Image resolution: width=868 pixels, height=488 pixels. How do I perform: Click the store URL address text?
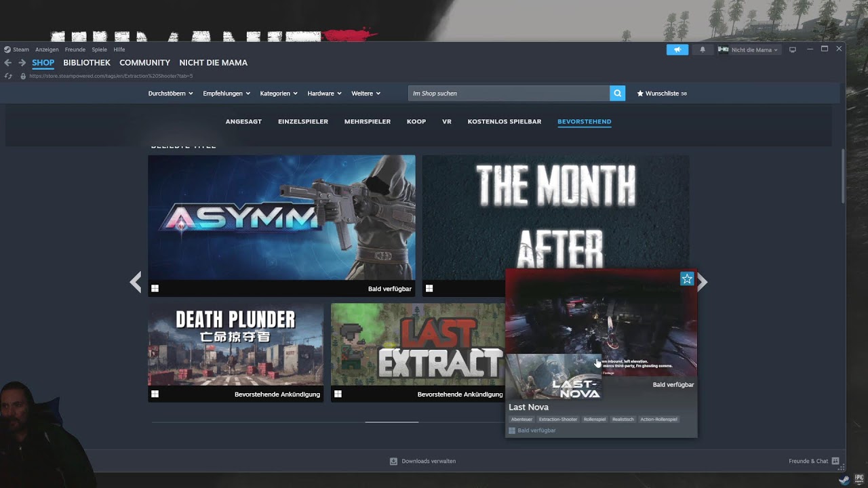tap(111, 76)
